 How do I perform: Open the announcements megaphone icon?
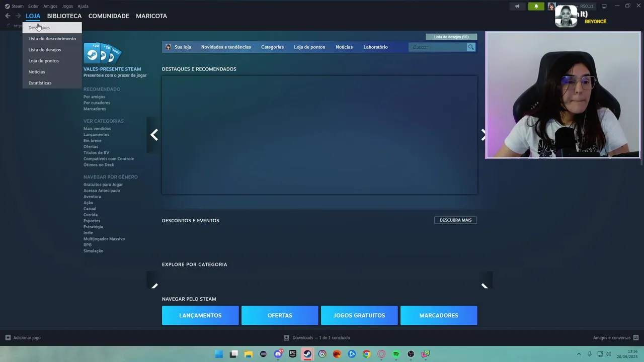(x=517, y=7)
